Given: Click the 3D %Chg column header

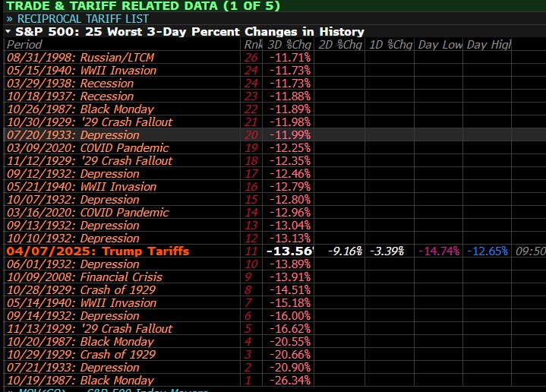Looking at the screenshot, I should pyautogui.click(x=289, y=45).
